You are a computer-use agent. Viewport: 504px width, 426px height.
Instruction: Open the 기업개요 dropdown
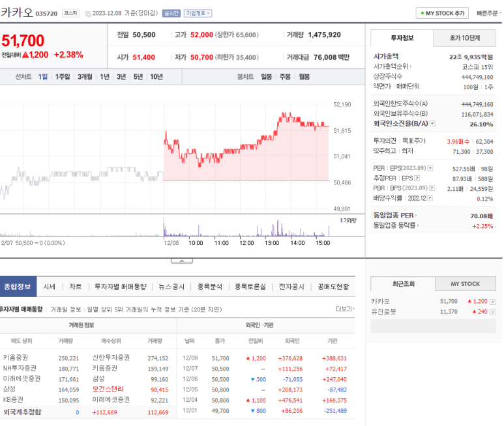(198, 13)
